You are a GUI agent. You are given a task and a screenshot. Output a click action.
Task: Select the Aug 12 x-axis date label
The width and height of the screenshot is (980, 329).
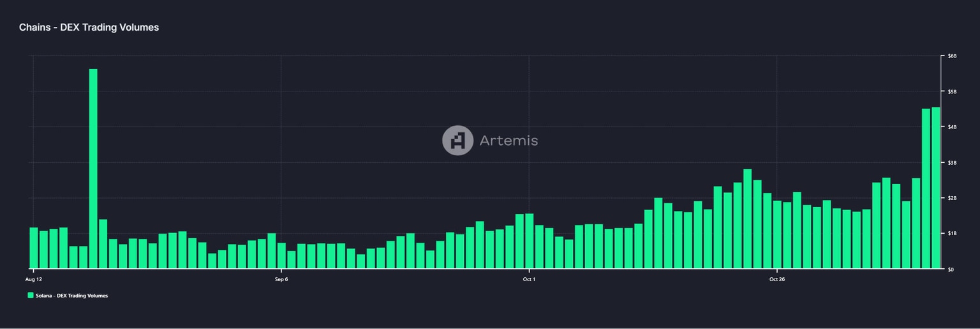[x=34, y=279]
